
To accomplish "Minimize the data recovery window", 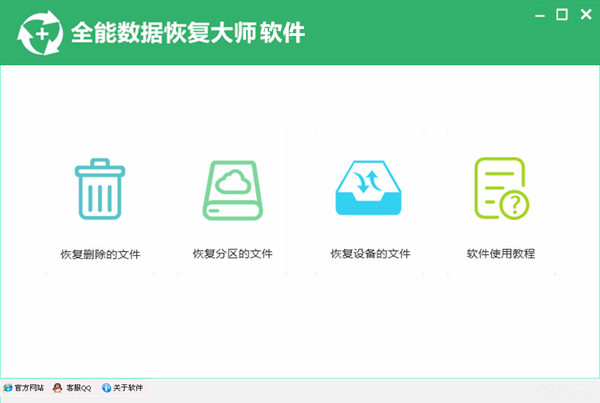I will click(x=540, y=15).
